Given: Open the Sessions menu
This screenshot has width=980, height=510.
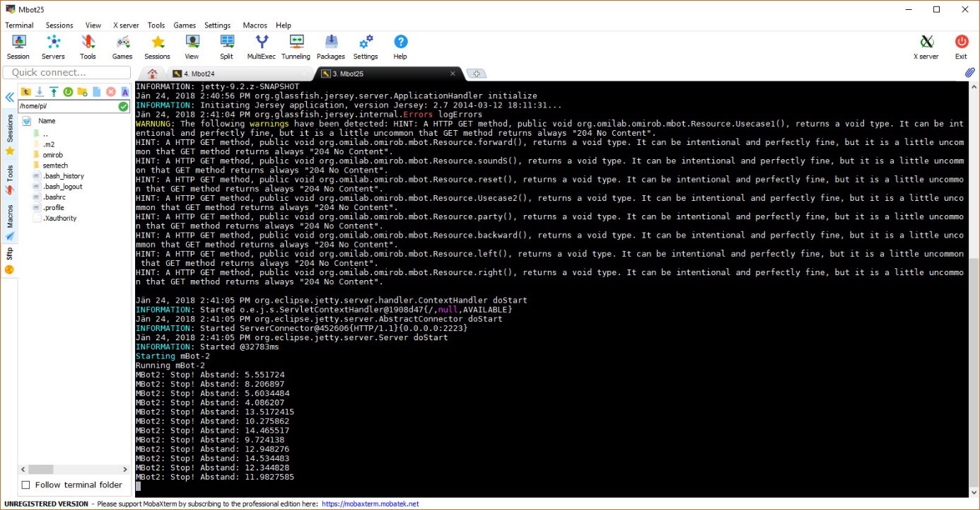Looking at the screenshot, I should pyautogui.click(x=59, y=25).
